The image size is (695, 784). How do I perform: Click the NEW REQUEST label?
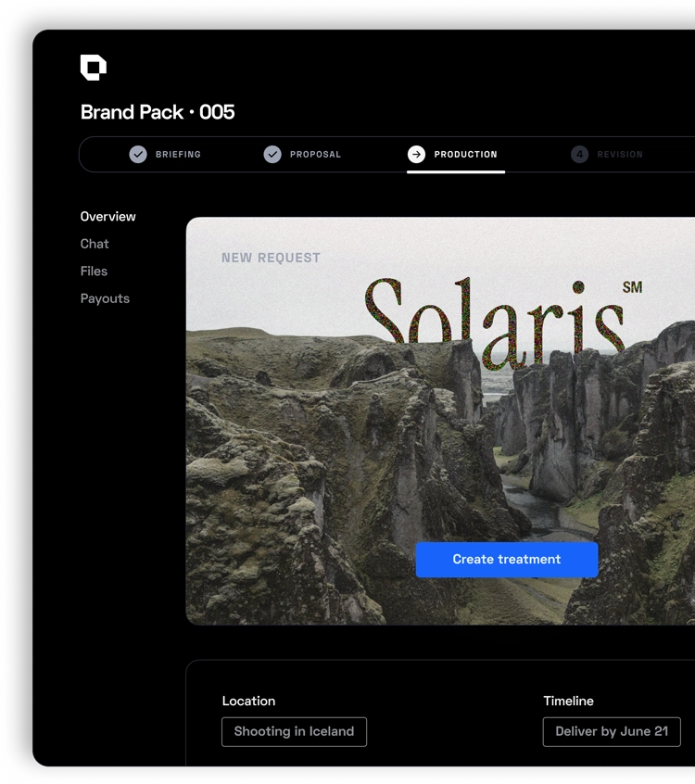pyautogui.click(x=271, y=258)
